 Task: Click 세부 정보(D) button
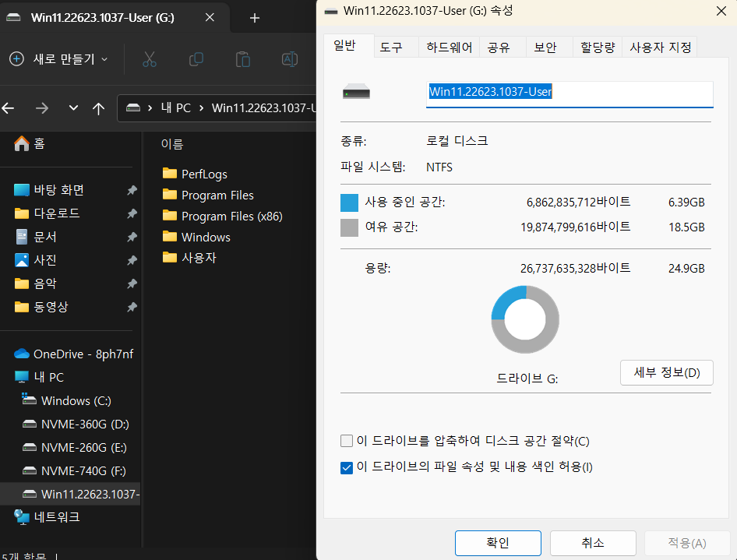click(x=667, y=372)
